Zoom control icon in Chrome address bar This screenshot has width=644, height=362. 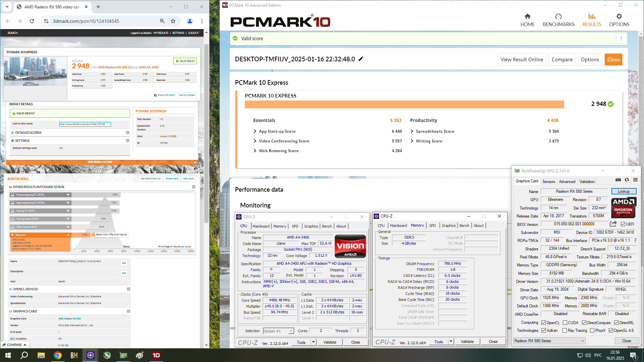point(162,21)
